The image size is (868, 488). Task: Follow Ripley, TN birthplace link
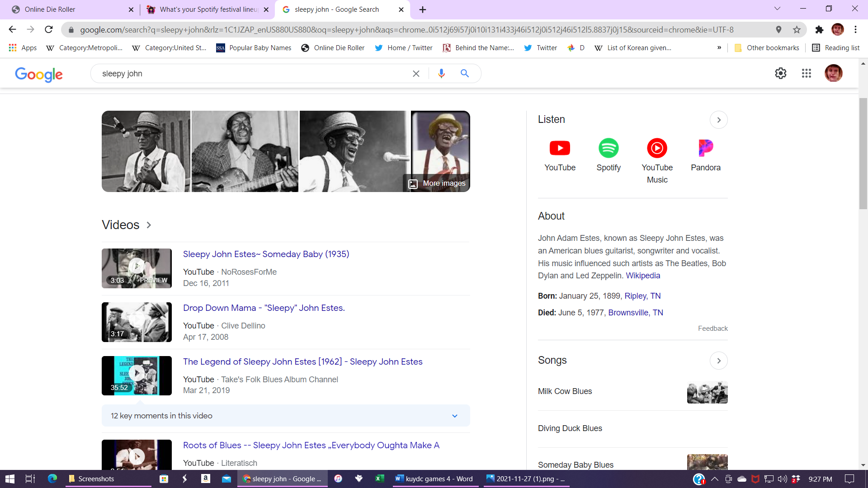pyautogui.click(x=642, y=296)
